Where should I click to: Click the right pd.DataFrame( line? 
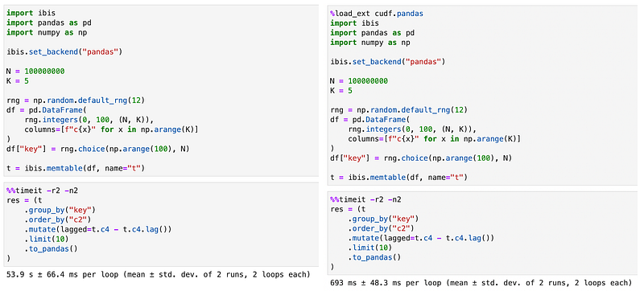[370, 120]
